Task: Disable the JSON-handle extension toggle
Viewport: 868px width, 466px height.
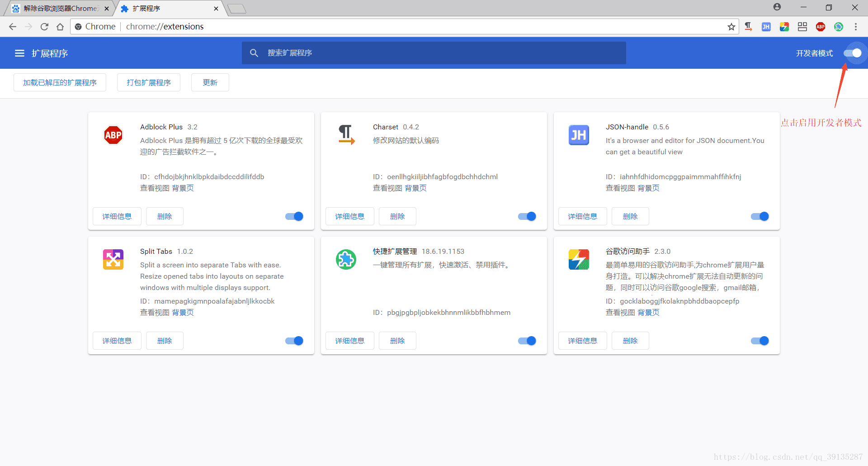Action: tap(760, 216)
